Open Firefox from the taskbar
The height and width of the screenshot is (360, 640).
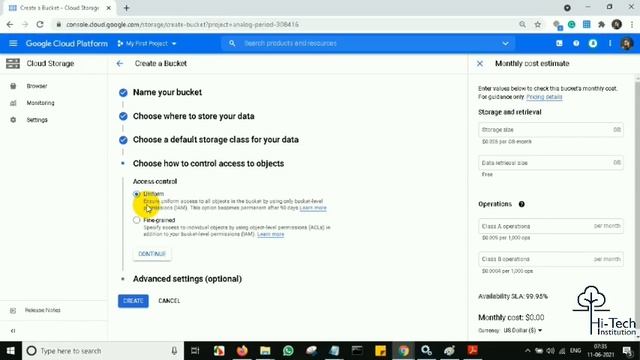[x=242, y=351]
